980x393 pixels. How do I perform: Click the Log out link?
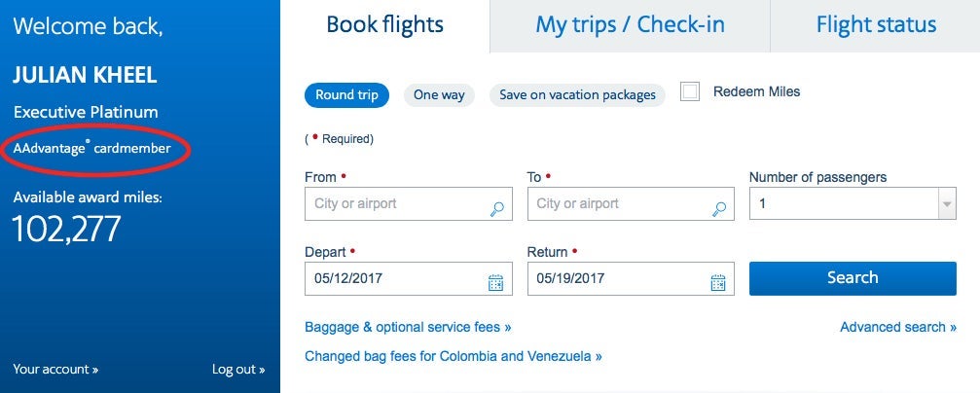click(x=238, y=370)
